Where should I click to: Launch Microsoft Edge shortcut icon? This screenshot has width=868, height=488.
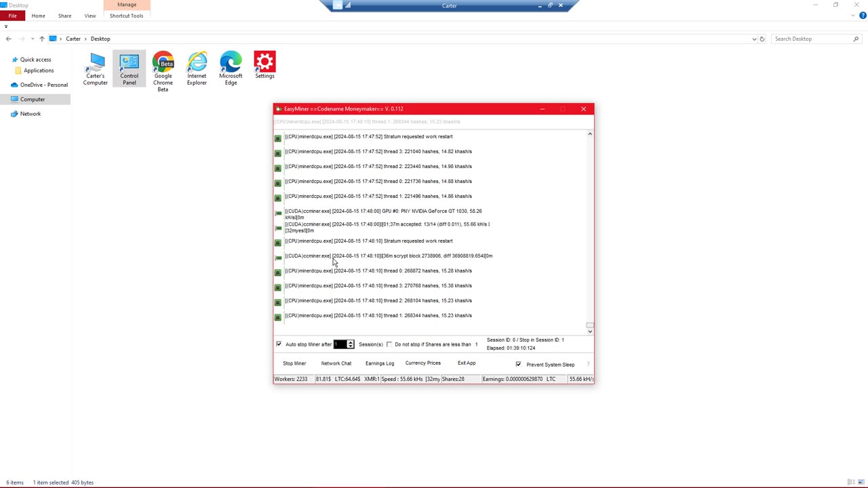point(231,68)
